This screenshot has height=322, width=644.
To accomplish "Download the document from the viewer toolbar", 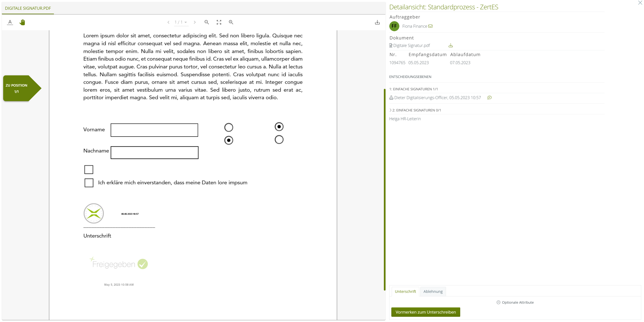I will pyautogui.click(x=377, y=22).
